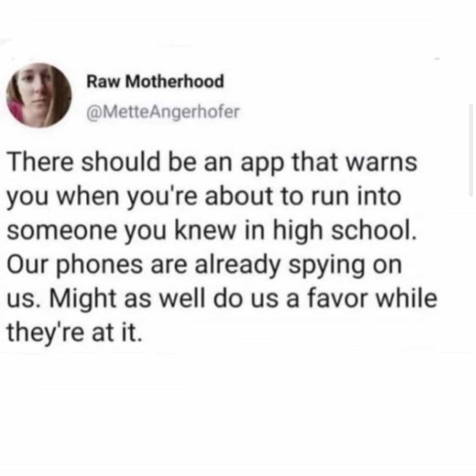Click the Raw Motherhood display name
Image resolution: width=476 pixels, height=476 pixels.
(x=155, y=81)
